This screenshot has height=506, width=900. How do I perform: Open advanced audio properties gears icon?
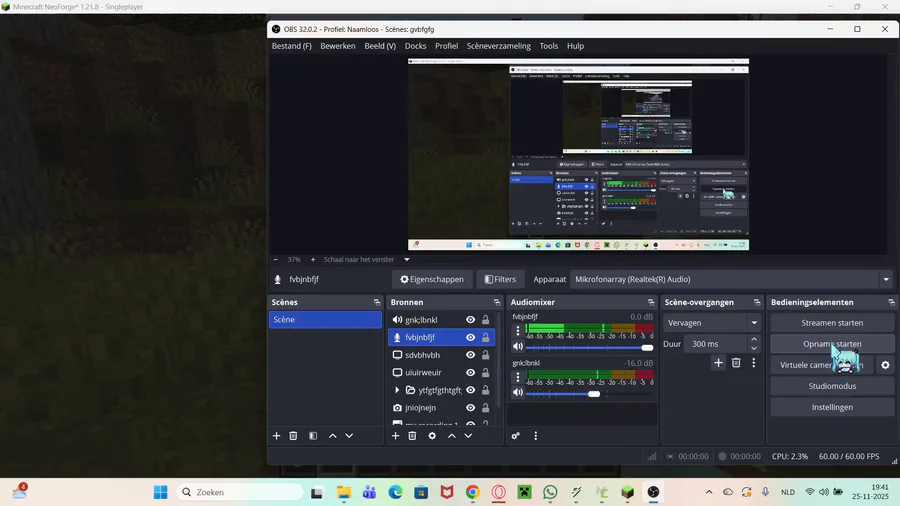pos(515,436)
